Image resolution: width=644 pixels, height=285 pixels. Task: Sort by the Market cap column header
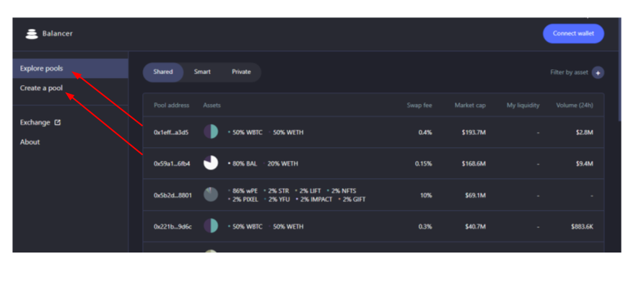click(x=470, y=105)
